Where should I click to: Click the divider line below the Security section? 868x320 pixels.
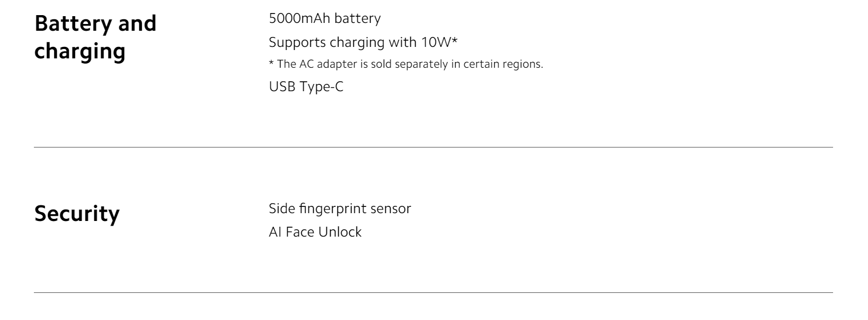433,292
